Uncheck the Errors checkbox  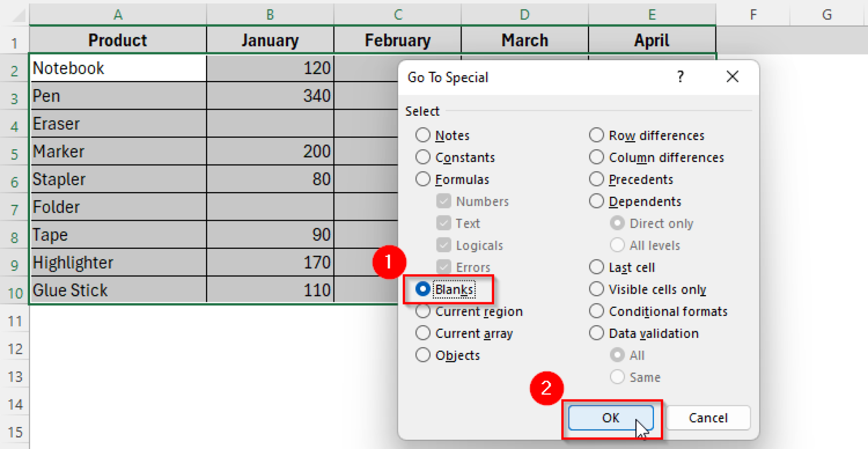443,267
